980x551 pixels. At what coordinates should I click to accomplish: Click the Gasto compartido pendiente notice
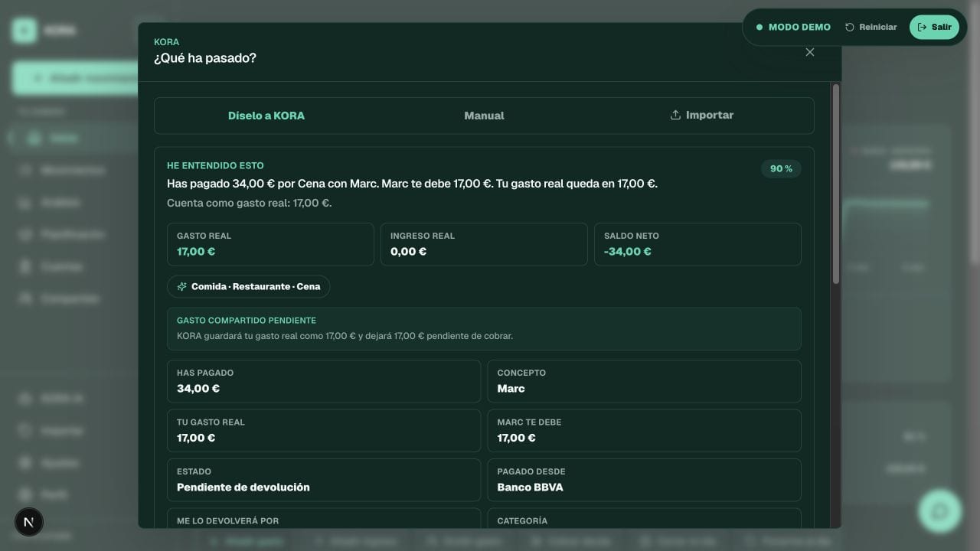484,329
